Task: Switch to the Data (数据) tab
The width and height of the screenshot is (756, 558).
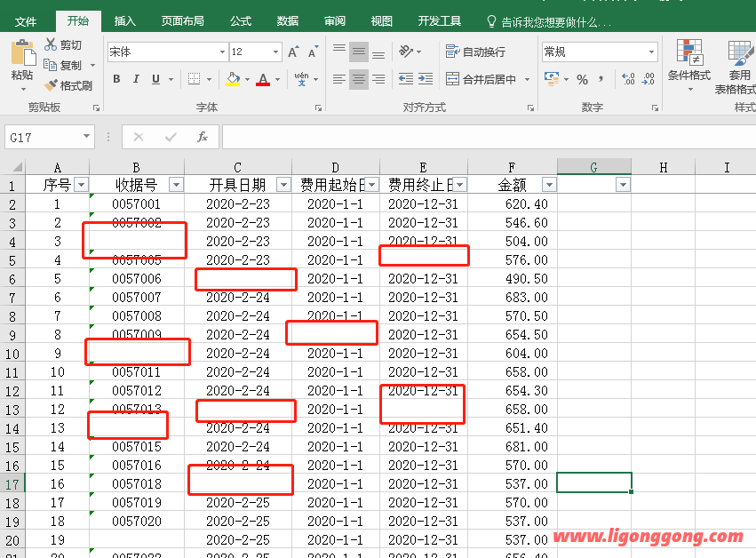Action: [x=288, y=21]
